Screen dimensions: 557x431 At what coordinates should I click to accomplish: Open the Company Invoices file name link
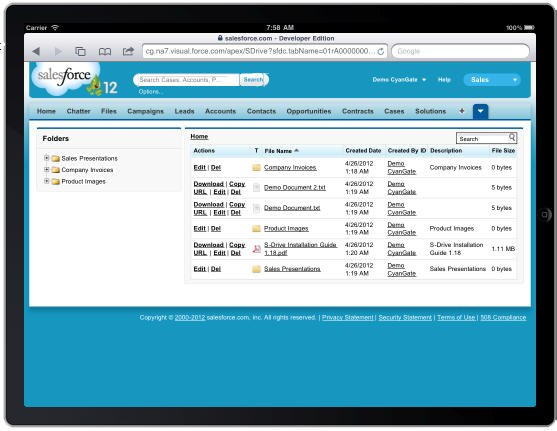290,168
